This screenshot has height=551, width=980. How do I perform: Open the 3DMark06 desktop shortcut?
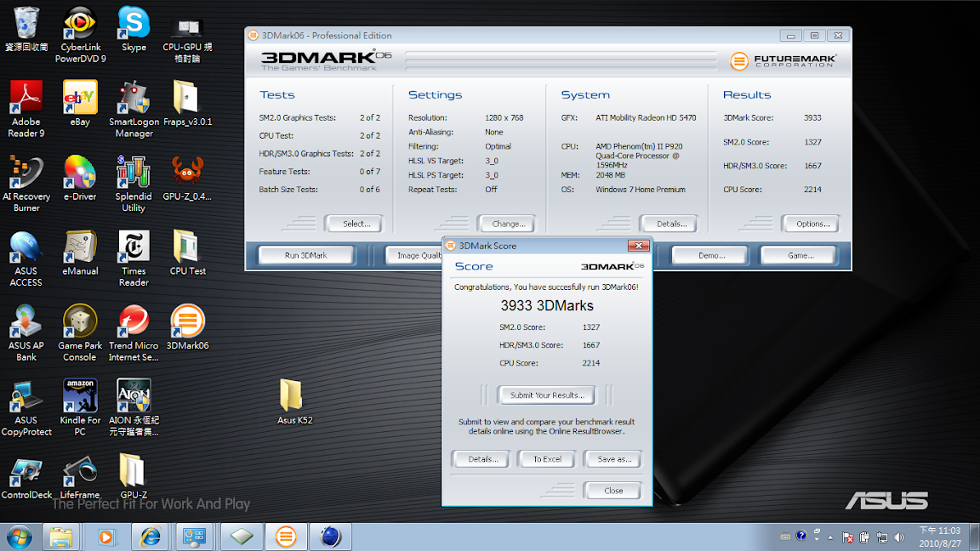[x=187, y=327]
